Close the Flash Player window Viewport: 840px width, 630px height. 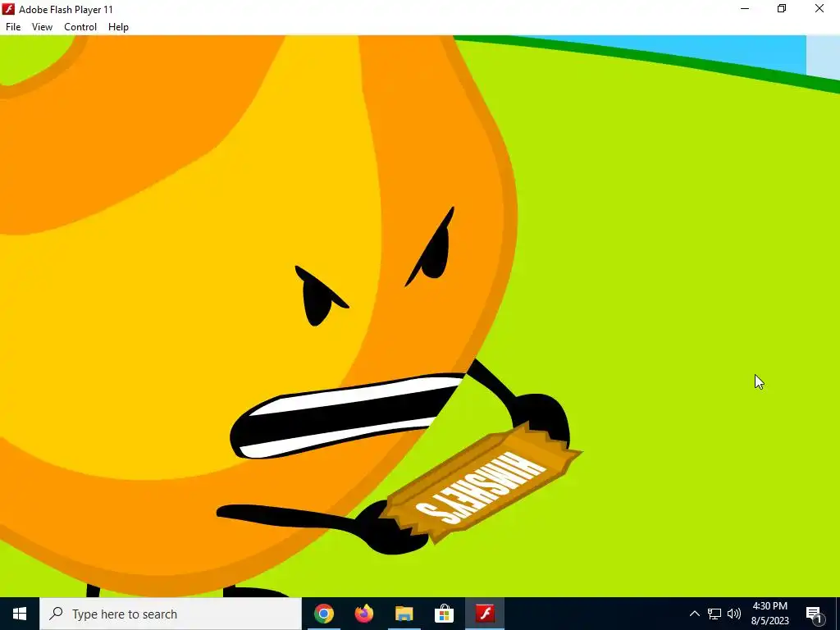click(x=819, y=9)
